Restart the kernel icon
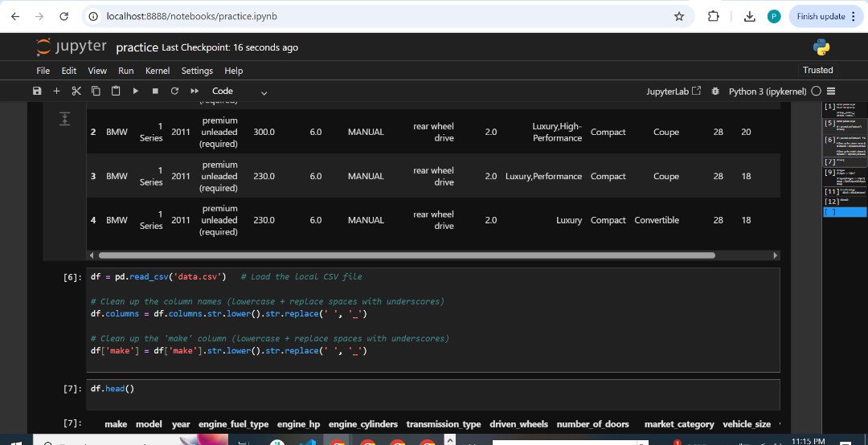The image size is (868, 445). tap(174, 92)
